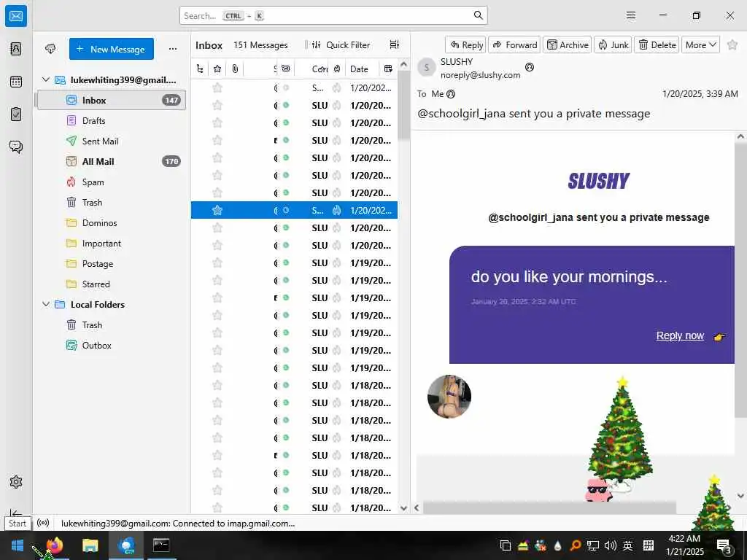Click preview pane scroll up arrow
The height and width of the screenshot is (560, 747).
[x=741, y=136]
